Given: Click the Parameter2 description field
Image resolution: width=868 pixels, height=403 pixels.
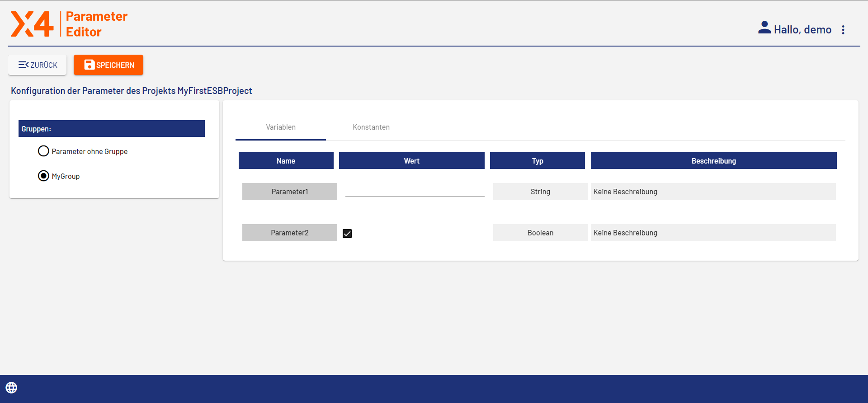Looking at the screenshot, I should click(713, 233).
